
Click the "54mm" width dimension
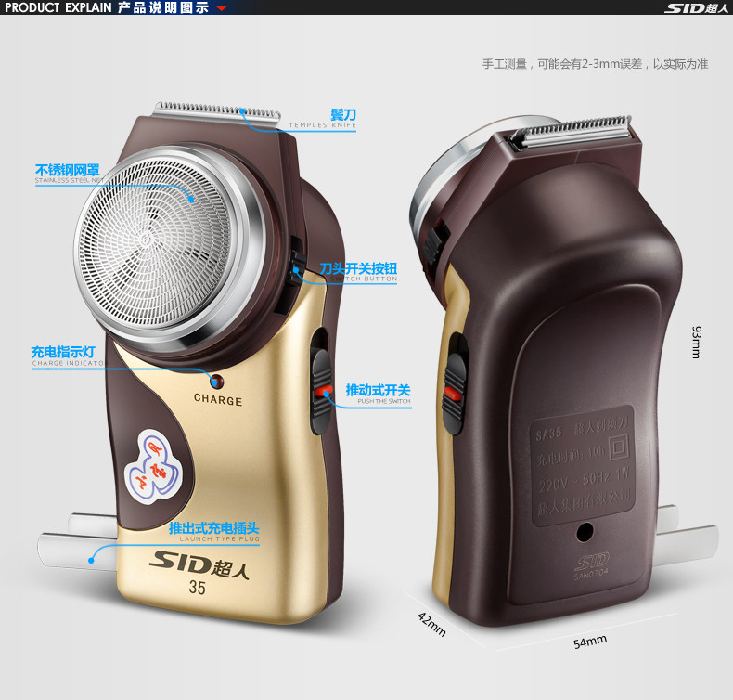point(590,642)
